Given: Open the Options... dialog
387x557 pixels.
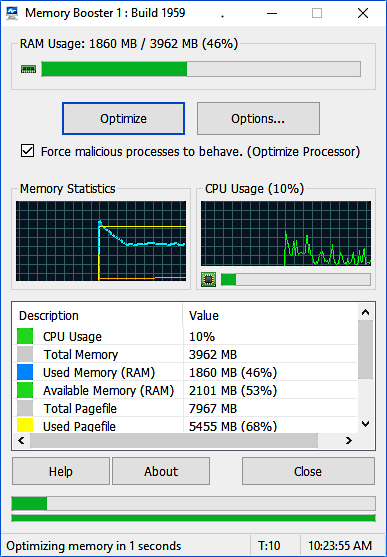Looking at the screenshot, I should pos(258,119).
